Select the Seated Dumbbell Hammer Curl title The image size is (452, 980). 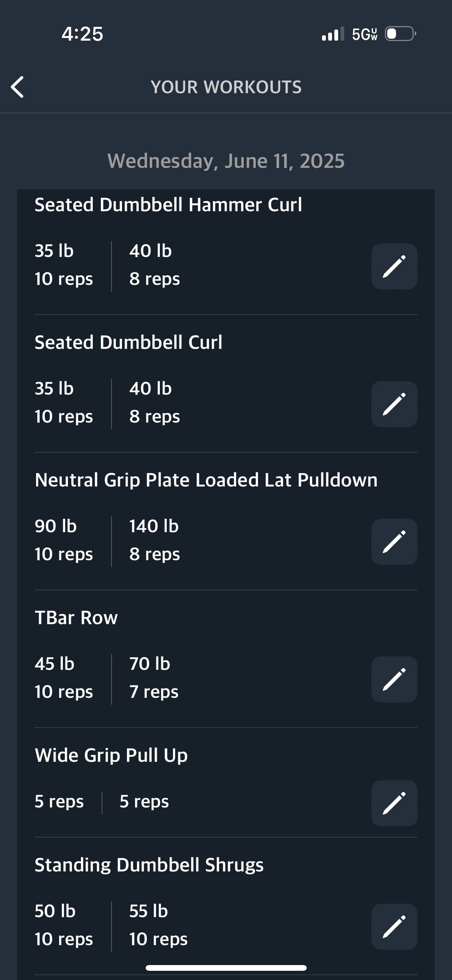pyautogui.click(x=168, y=205)
